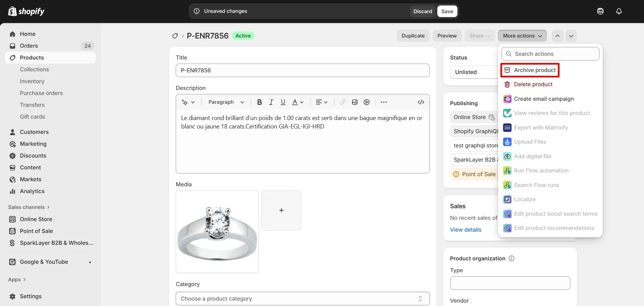Viewport: 644px width, 306px height.
Task: Underline the selected description text
Action: click(x=283, y=102)
